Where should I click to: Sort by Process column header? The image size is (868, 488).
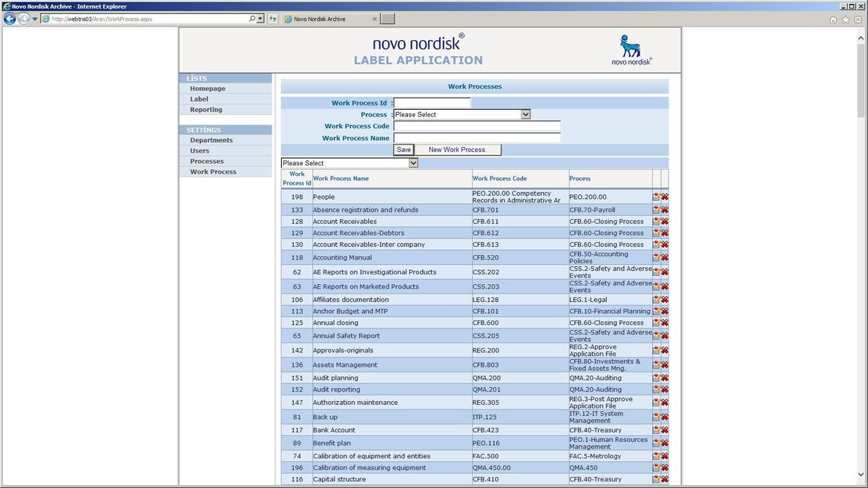(x=579, y=179)
